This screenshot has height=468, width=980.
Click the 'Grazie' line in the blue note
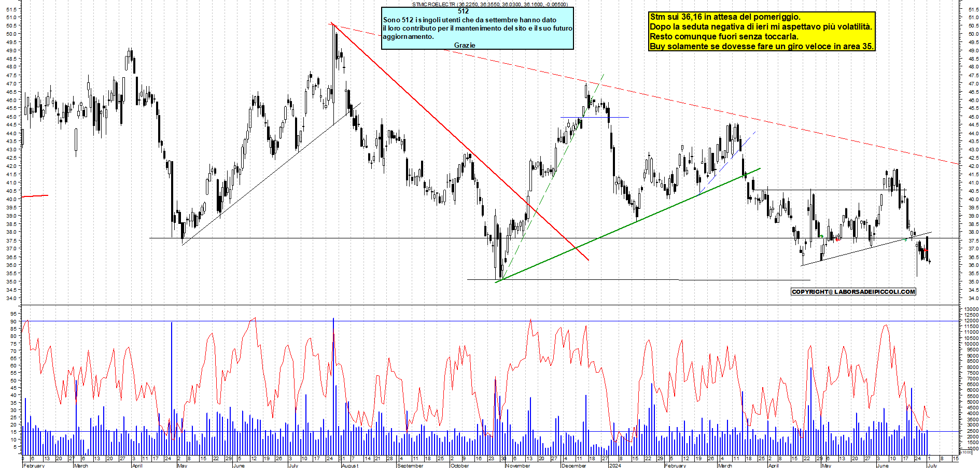pyautogui.click(x=465, y=45)
